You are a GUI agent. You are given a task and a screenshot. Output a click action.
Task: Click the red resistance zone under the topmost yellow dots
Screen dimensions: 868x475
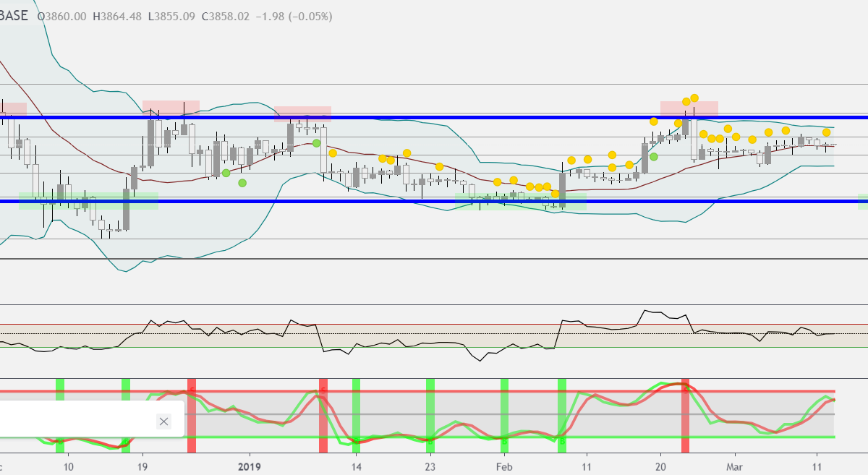[x=689, y=108]
